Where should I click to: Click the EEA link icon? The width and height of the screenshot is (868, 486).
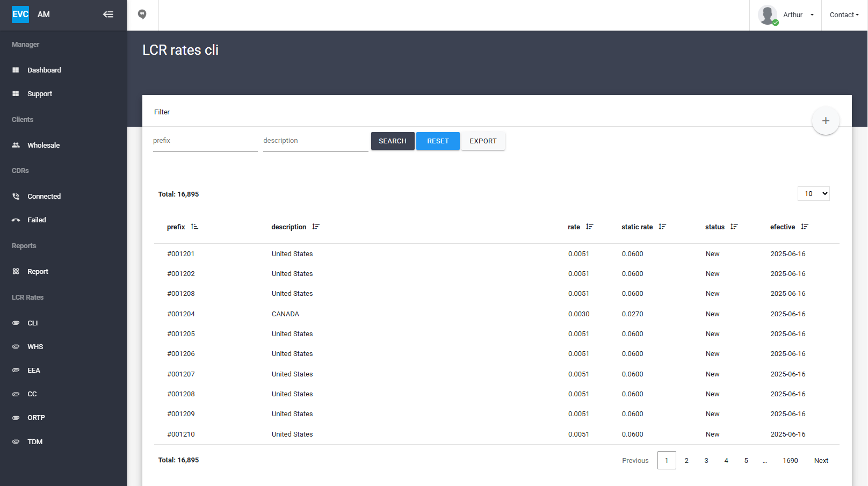(16, 370)
